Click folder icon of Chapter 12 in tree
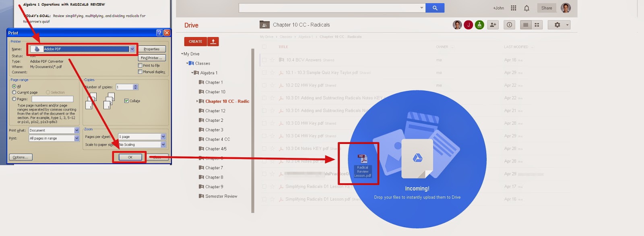Viewport: 644px width, 236px height. [x=201, y=111]
